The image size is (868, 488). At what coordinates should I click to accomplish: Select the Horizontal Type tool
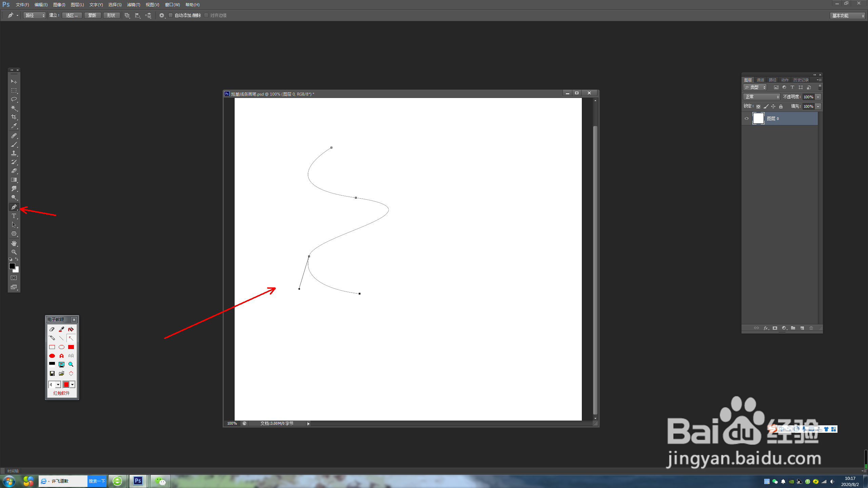pos(14,216)
